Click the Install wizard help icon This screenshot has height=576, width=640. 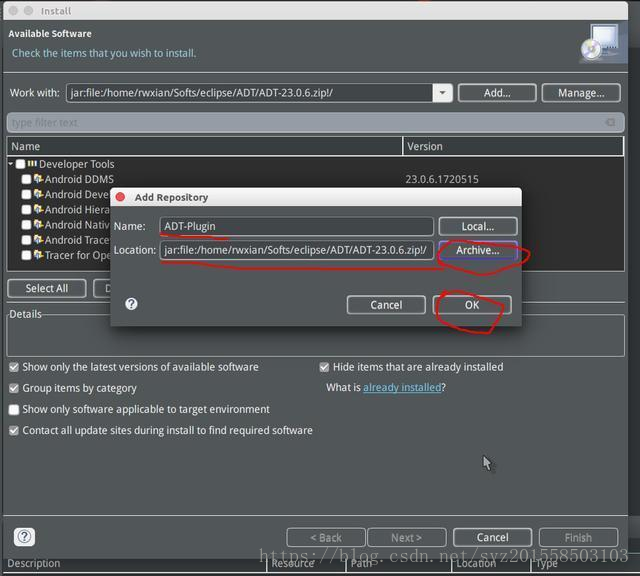24,537
